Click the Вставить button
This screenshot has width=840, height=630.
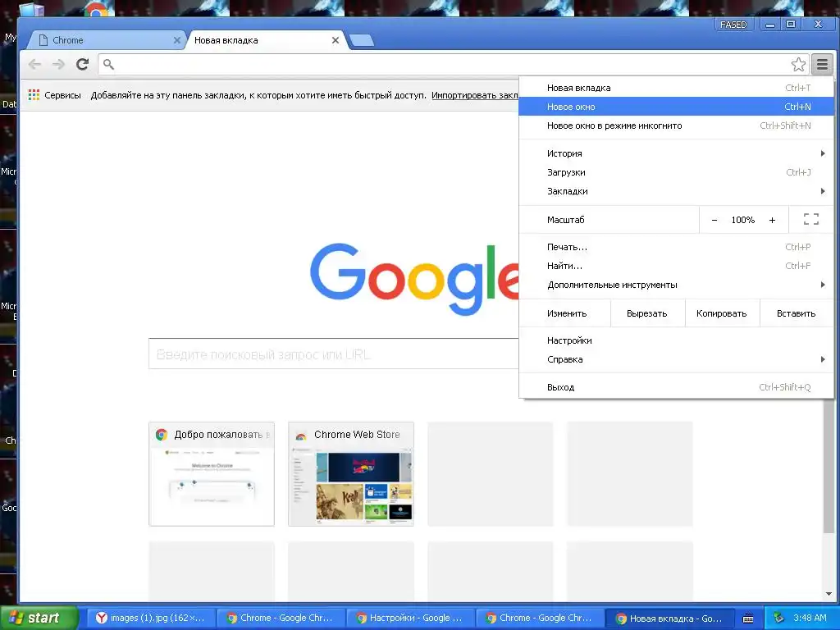point(796,313)
